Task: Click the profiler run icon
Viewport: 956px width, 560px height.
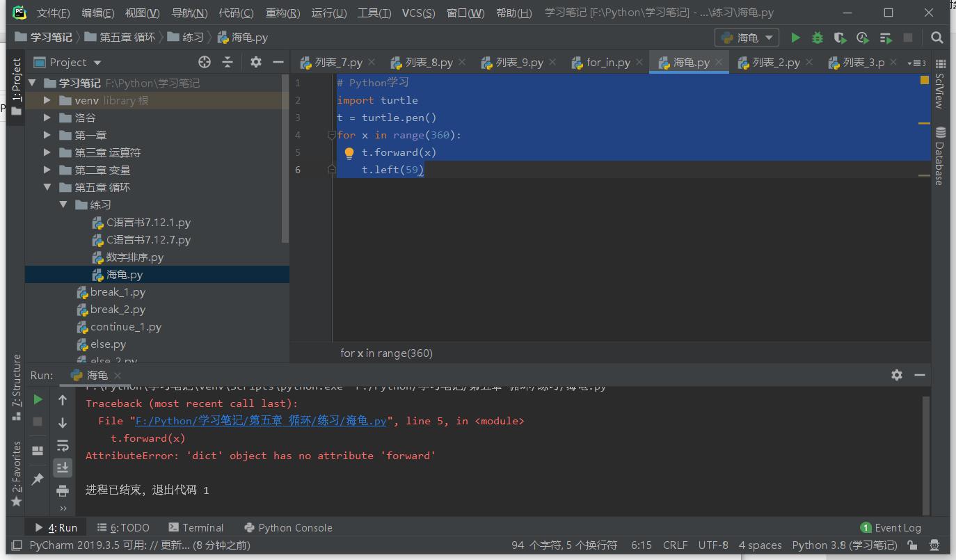Action: point(863,38)
